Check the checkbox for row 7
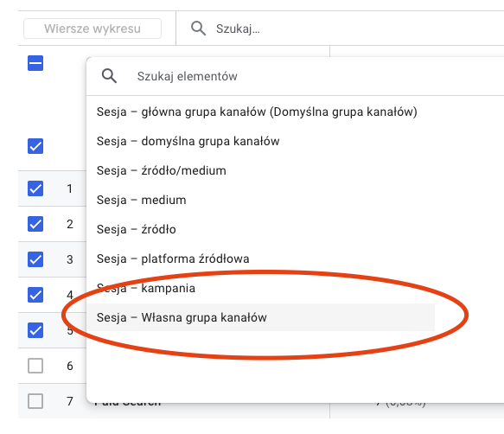Viewport: 504px width, 434px height. [x=35, y=401]
